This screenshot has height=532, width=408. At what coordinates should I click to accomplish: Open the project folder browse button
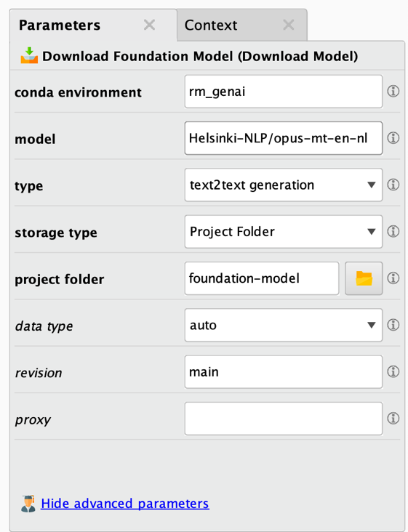point(364,278)
